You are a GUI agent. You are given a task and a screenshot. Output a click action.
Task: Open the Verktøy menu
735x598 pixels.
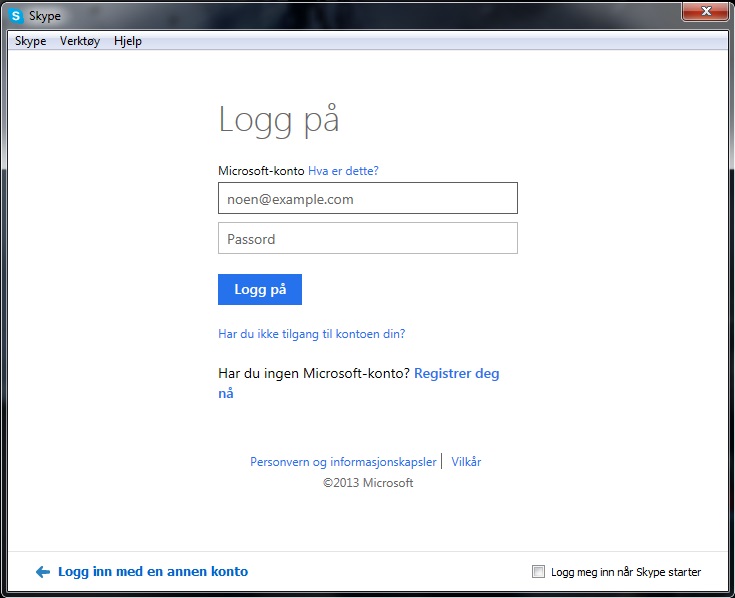(80, 41)
